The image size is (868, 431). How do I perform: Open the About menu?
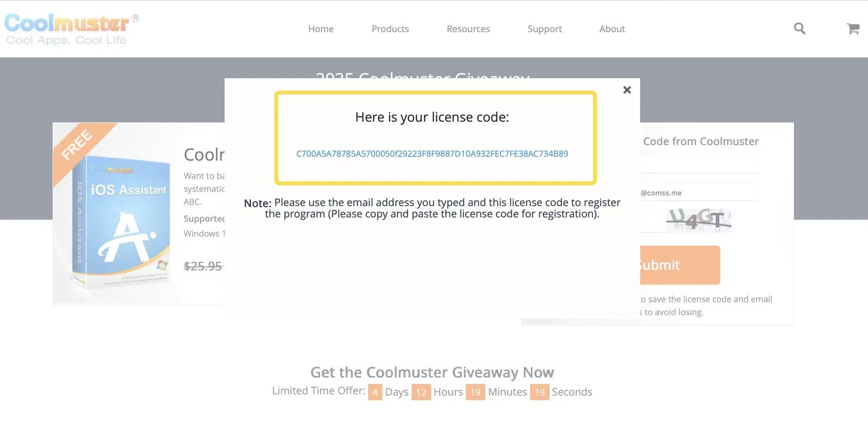(612, 29)
